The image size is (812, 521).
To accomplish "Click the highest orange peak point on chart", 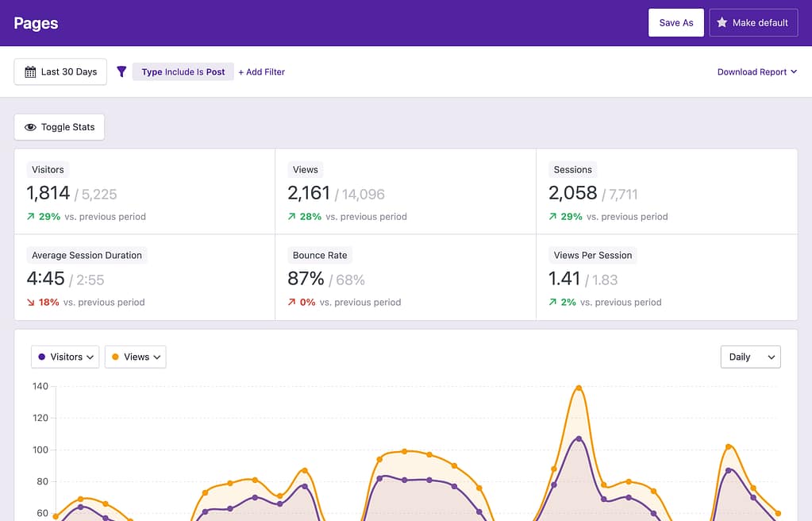I will tap(579, 388).
